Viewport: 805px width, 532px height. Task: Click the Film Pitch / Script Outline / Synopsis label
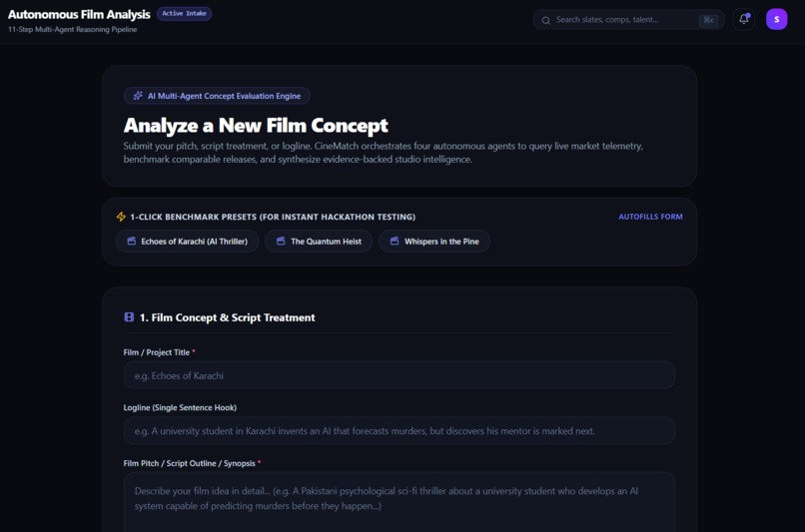point(190,463)
